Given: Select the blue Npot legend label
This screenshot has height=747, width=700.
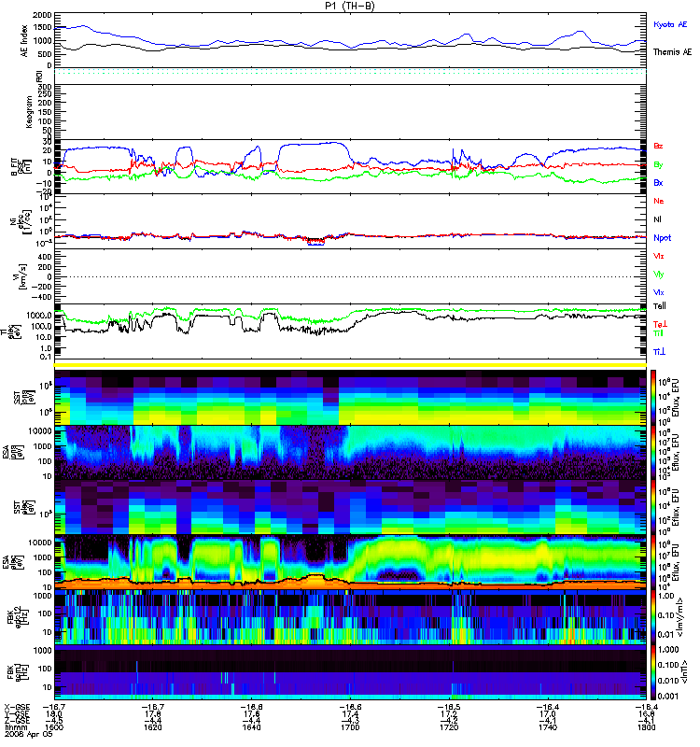Looking at the screenshot, I should click(663, 238).
